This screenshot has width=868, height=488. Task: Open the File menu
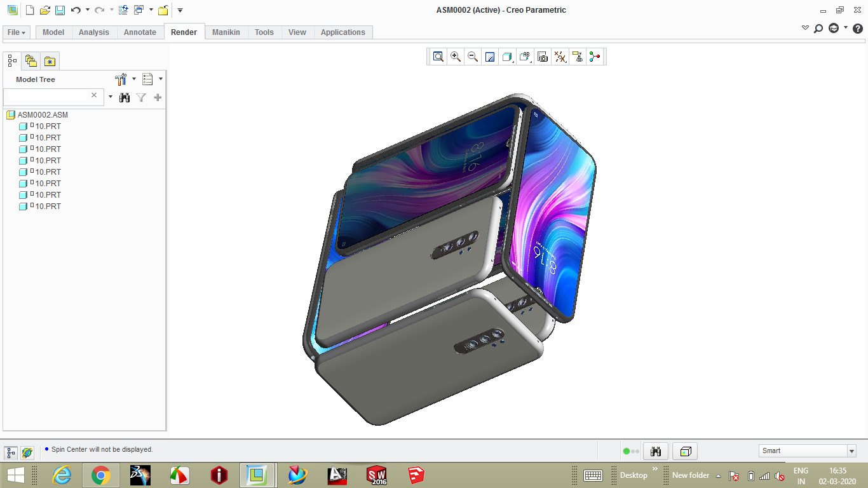17,32
